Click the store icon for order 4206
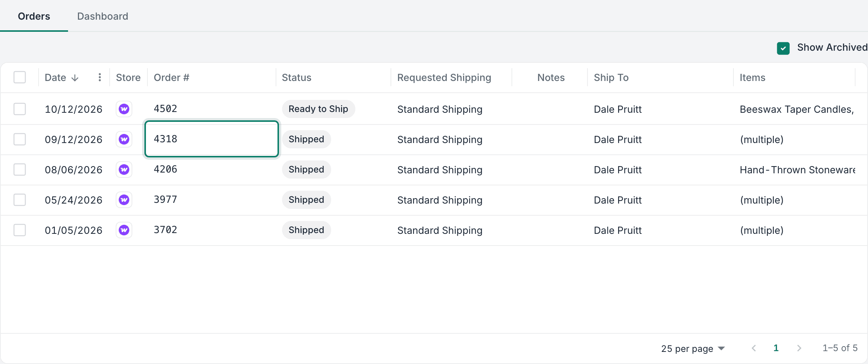 coord(124,170)
